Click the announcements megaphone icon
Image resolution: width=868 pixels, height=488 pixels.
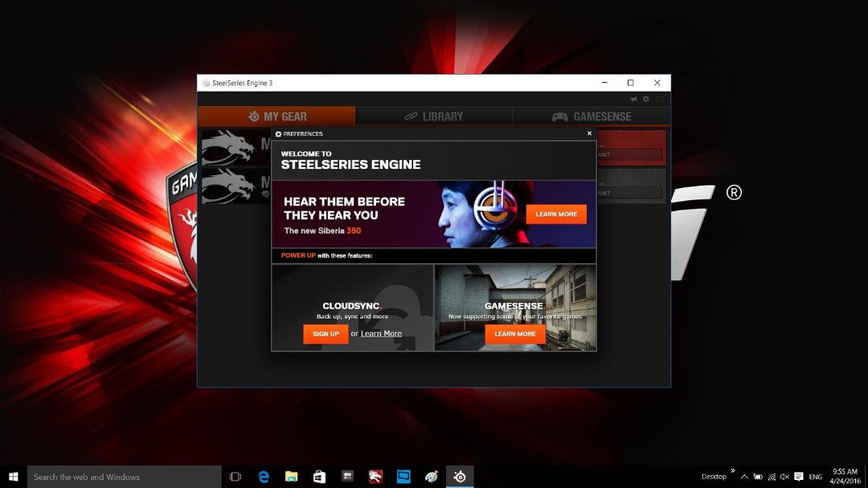[x=633, y=99]
